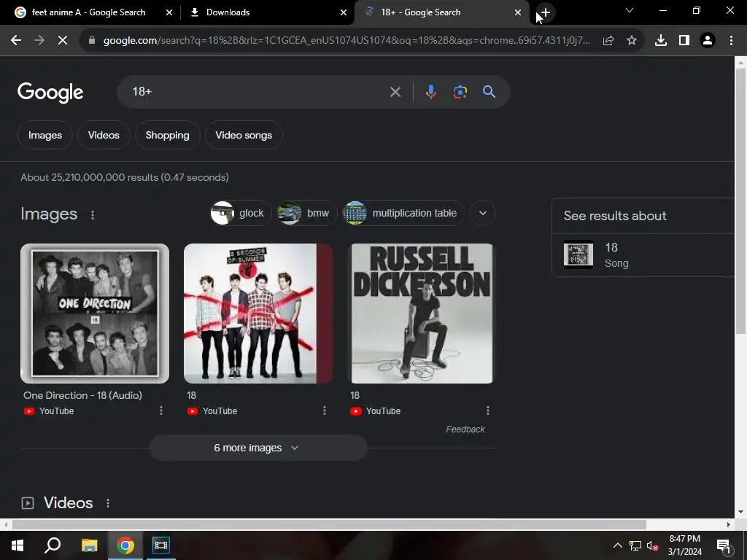Filter results by Videos
Image resolution: width=747 pixels, height=560 pixels.
pos(104,135)
